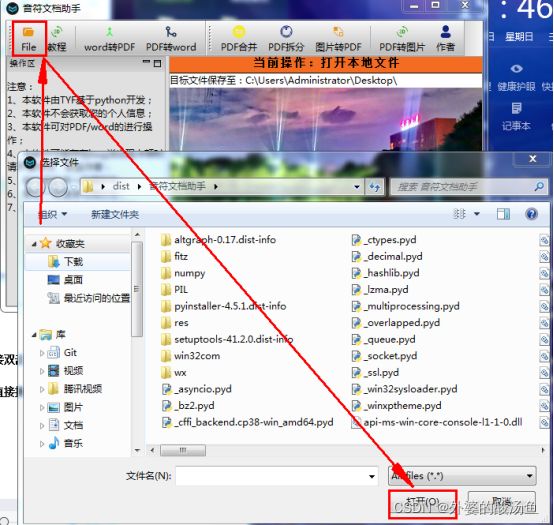Viewport: 554px width, 525px height.
Task: Select the _ssl.pyd file
Action: pos(376,372)
